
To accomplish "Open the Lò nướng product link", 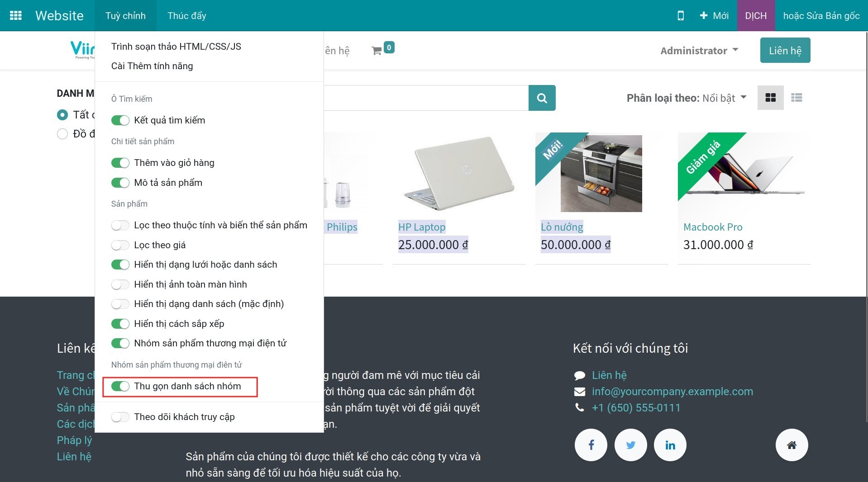I will click(562, 227).
